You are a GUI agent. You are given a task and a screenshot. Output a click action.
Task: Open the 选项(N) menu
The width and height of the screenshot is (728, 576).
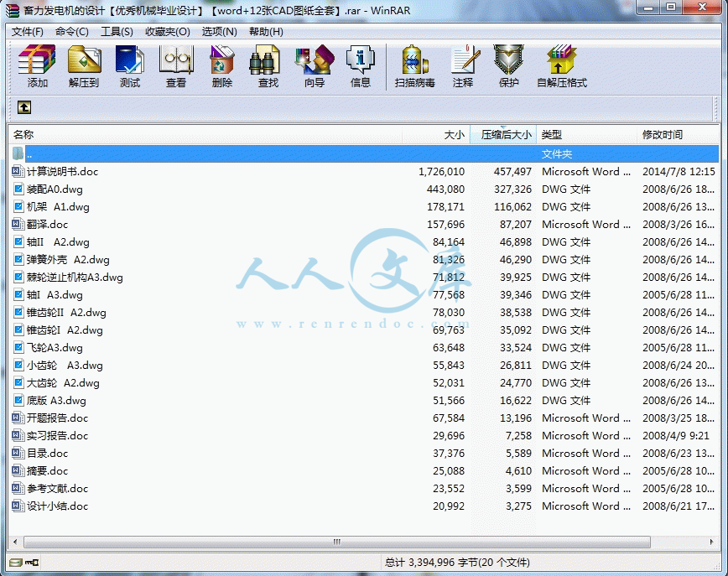[220, 32]
